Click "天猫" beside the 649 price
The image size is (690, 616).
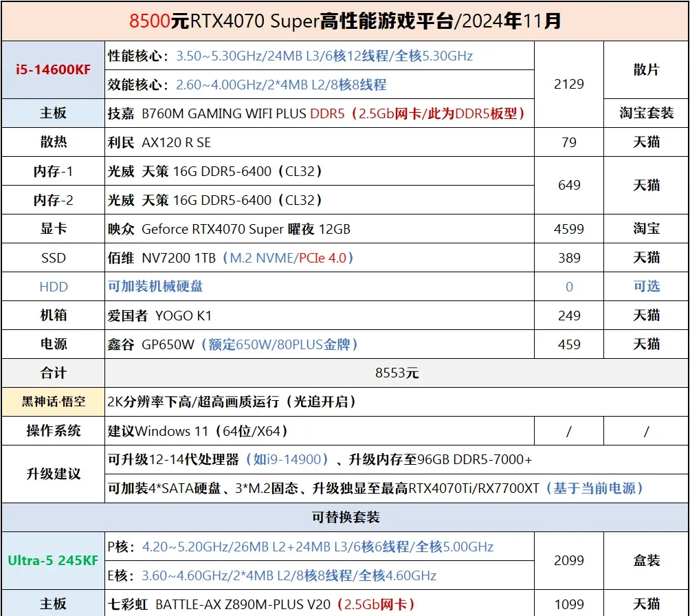[646, 186]
